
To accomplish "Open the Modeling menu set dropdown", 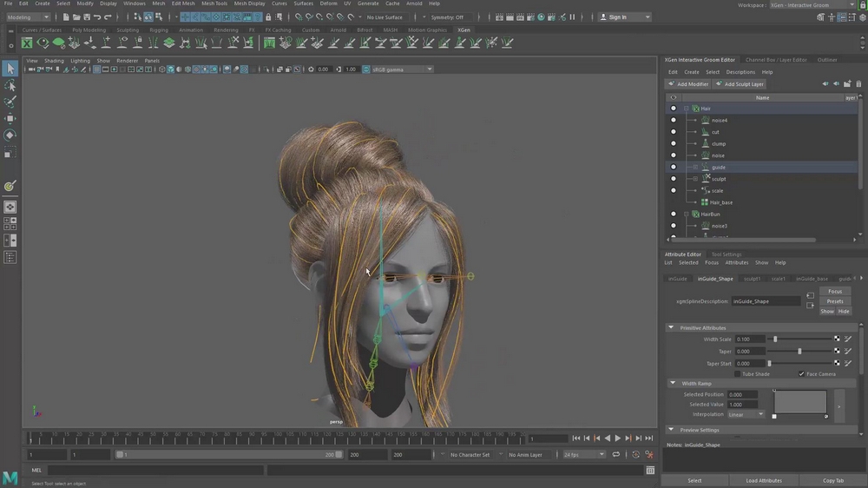I will [27, 17].
